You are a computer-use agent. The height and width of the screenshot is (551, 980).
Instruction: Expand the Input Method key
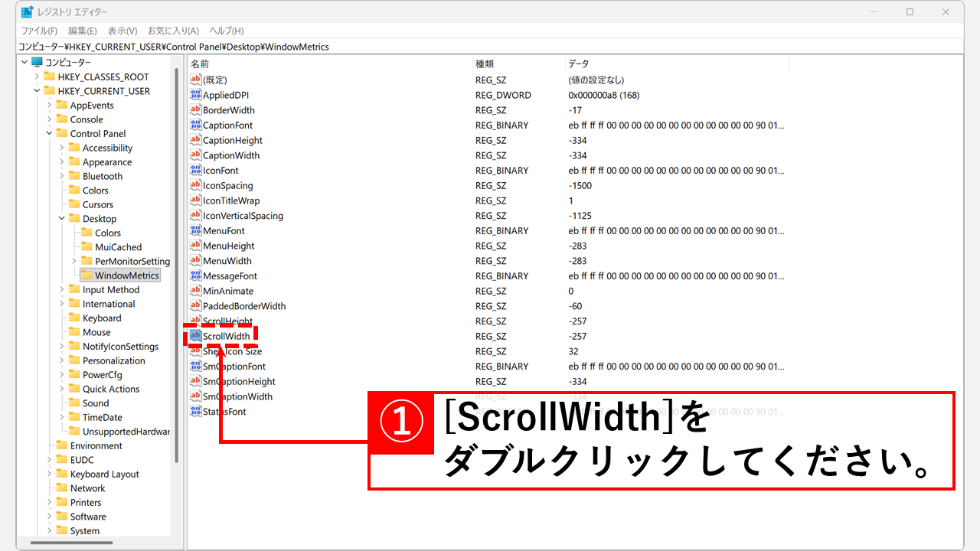point(62,290)
